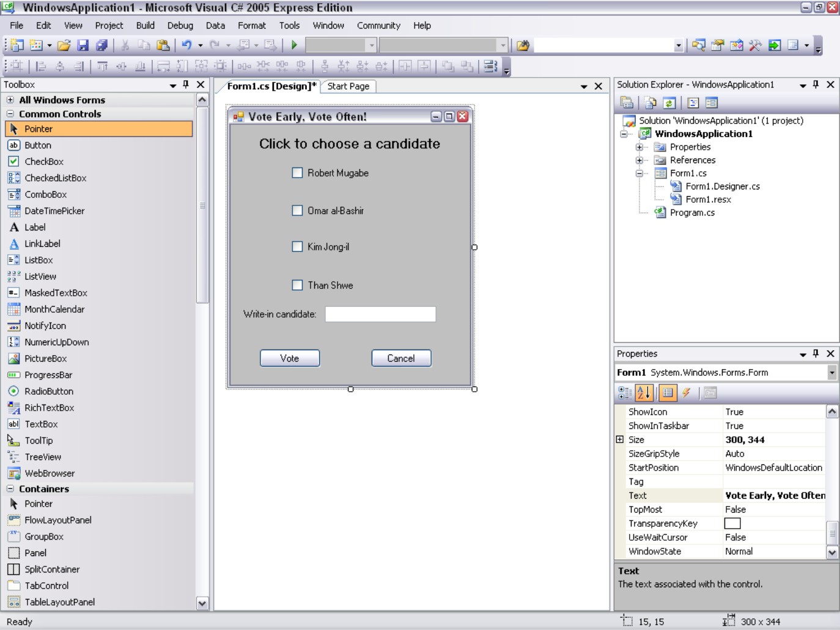Refresh the Solution Explorer tree
840x630 pixels.
pos(669,103)
